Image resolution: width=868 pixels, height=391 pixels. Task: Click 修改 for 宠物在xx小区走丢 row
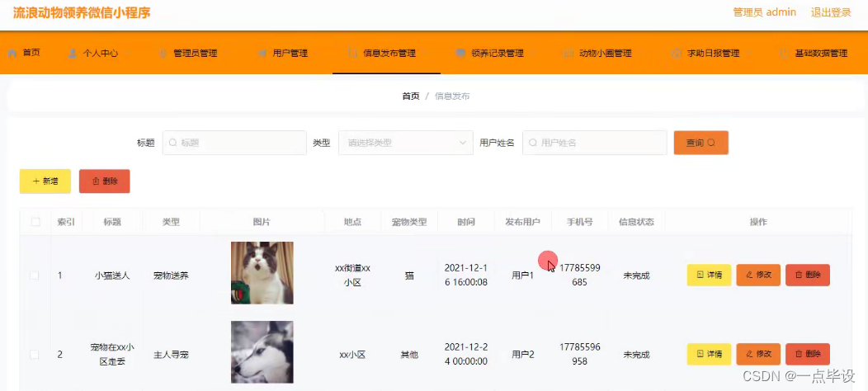pyautogui.click(x=758, y=355)
